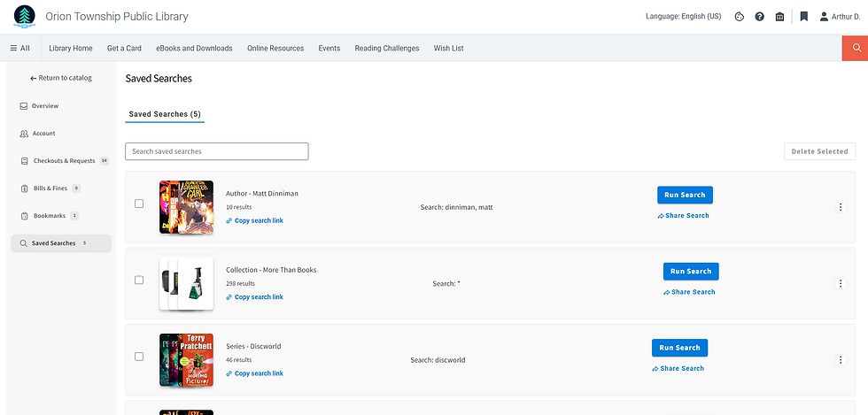
Task: Open Overview in the sidebar
Action: 39,105
